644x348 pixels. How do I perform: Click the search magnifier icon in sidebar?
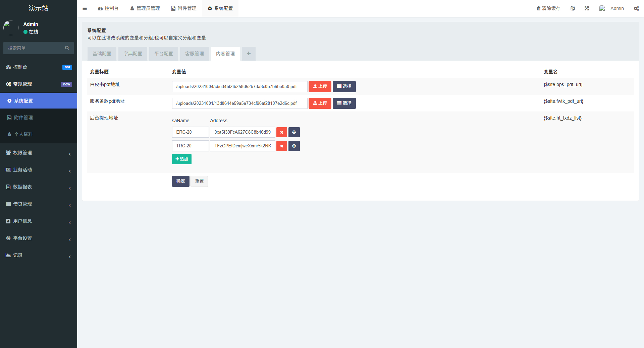click(67, 48)
